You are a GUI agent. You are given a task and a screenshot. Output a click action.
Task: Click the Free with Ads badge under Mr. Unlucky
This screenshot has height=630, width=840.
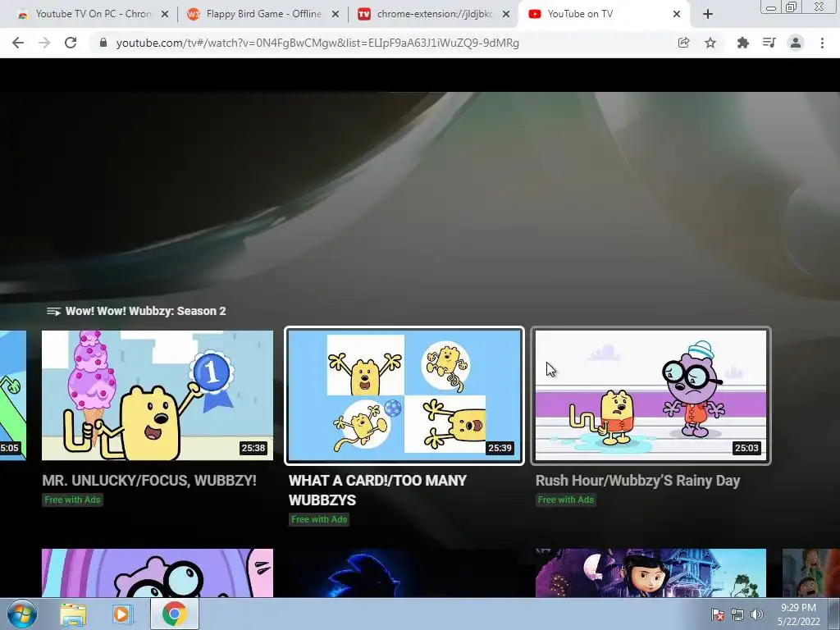(x=72, y=500)
